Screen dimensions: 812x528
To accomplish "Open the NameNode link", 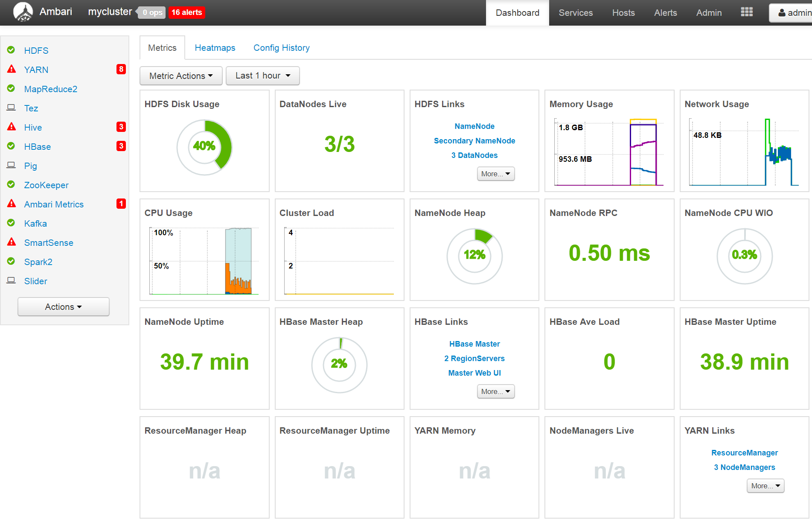I will pyautogui.click(x=474, y=126).
